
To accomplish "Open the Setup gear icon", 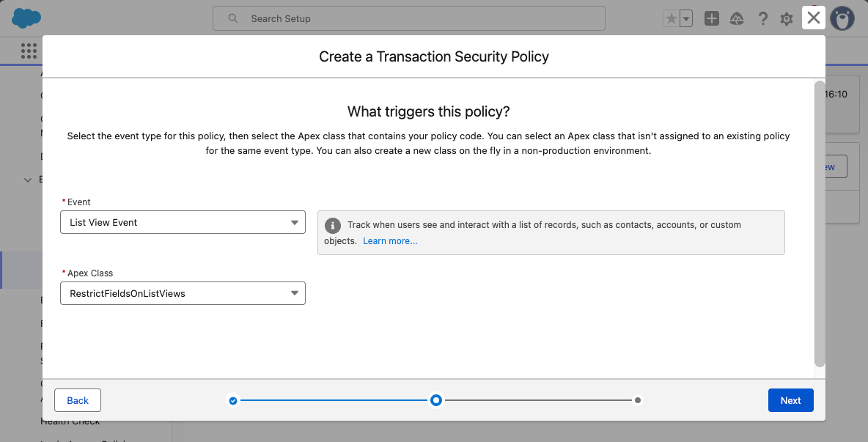I will tap(787, 18).
